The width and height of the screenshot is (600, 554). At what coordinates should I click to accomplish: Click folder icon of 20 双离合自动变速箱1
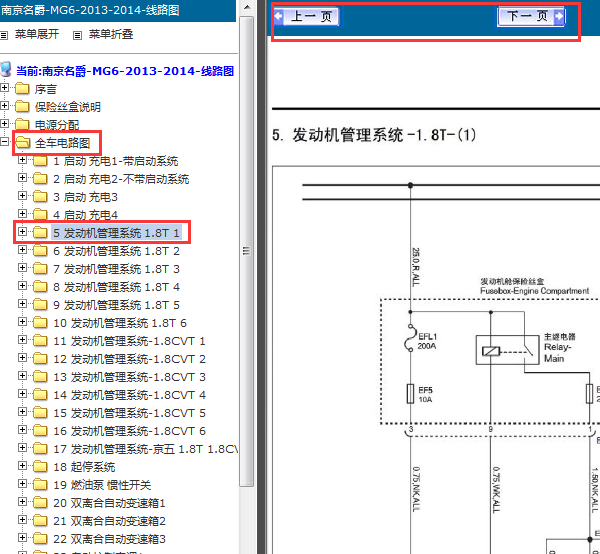pos(40,502)
